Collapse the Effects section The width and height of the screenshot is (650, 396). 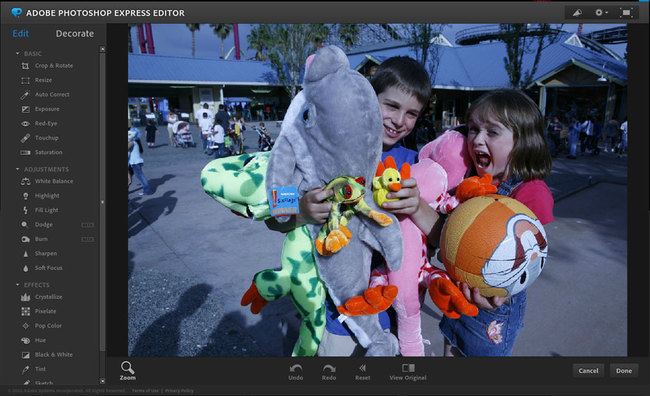(x=17, y=285)
